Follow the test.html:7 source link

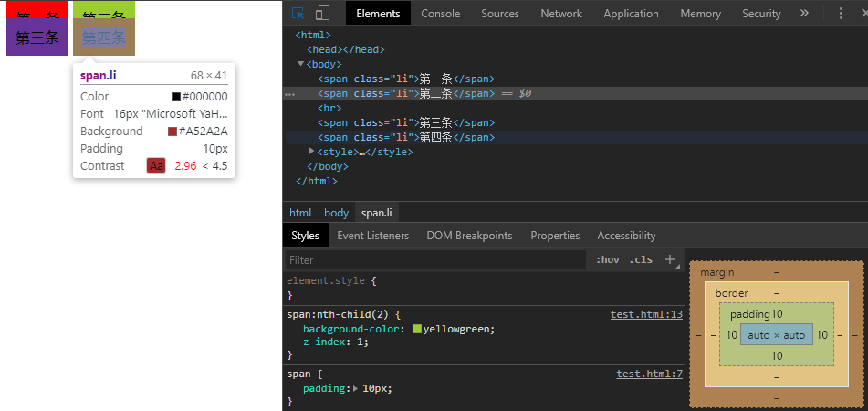[x=649, y=374]
